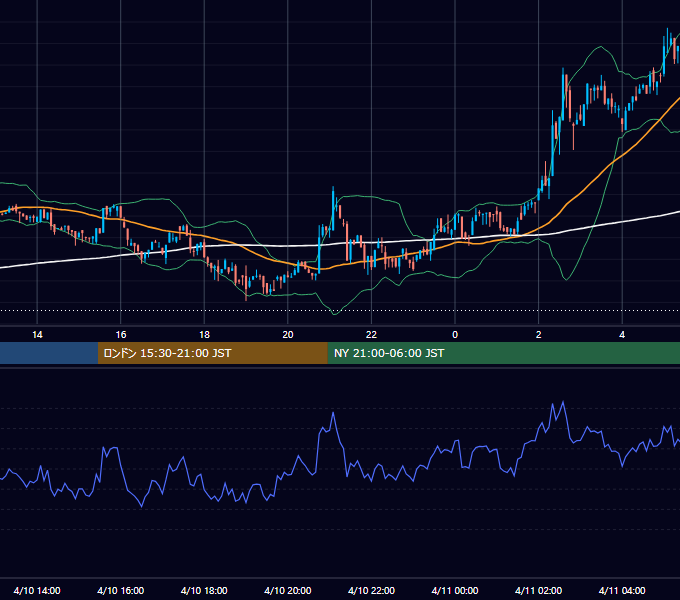Click the 4 hour label on the price axis

pyautogui.click(x=622, y=335)
